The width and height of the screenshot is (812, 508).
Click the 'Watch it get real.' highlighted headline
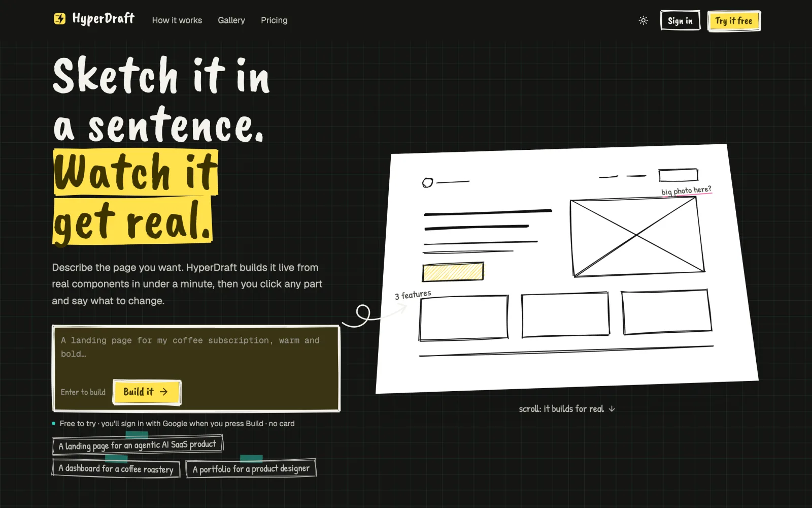[x=136, y=197]
